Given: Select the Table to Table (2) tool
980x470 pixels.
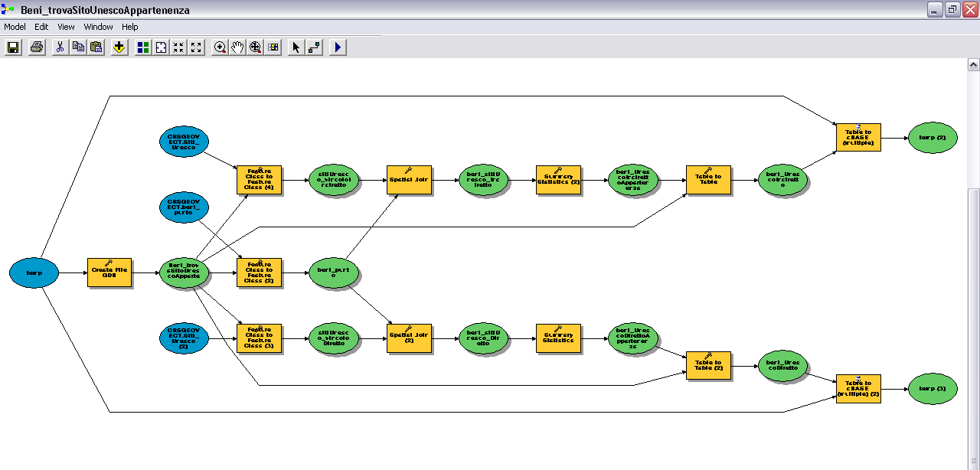Looking at the screenshot, I should (x=708, y=367).
